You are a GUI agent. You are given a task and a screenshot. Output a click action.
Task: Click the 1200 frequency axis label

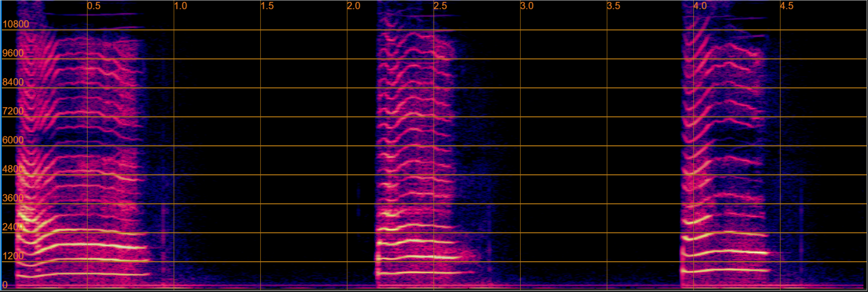click(x=13, y=256)
